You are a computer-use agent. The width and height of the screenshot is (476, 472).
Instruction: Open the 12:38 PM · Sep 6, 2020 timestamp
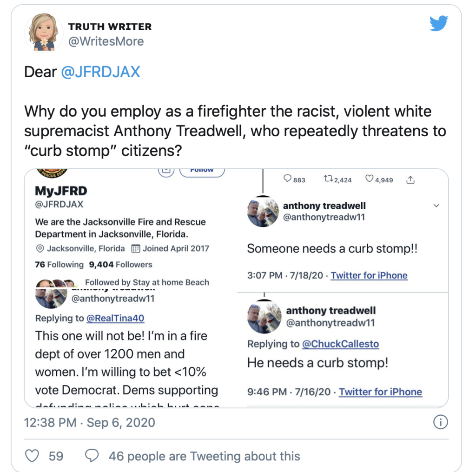click(89, 422)
